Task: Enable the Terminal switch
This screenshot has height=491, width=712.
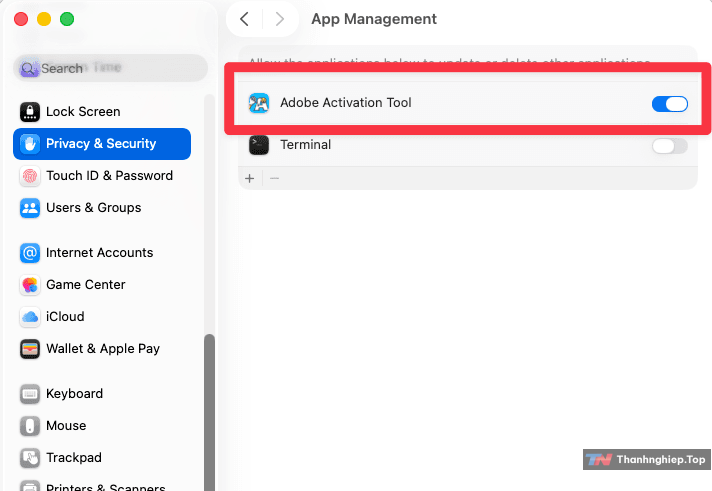Action: point(670,146)
